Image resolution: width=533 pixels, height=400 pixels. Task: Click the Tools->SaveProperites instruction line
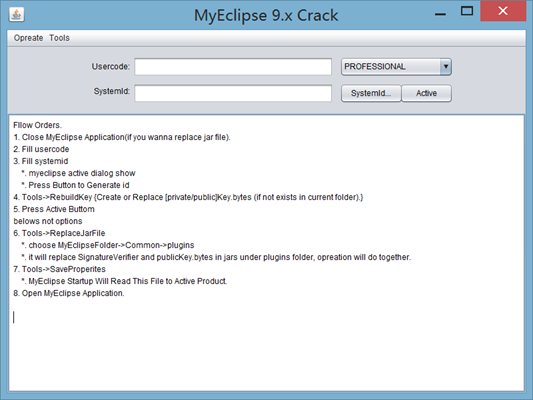click(x=59, y=269)
